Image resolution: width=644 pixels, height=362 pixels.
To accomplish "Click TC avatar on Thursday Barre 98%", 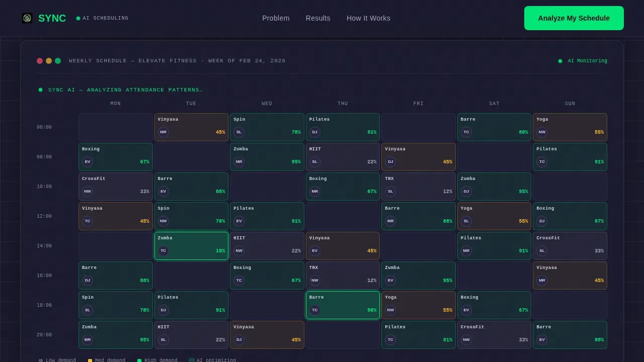I will click(314, 310).
